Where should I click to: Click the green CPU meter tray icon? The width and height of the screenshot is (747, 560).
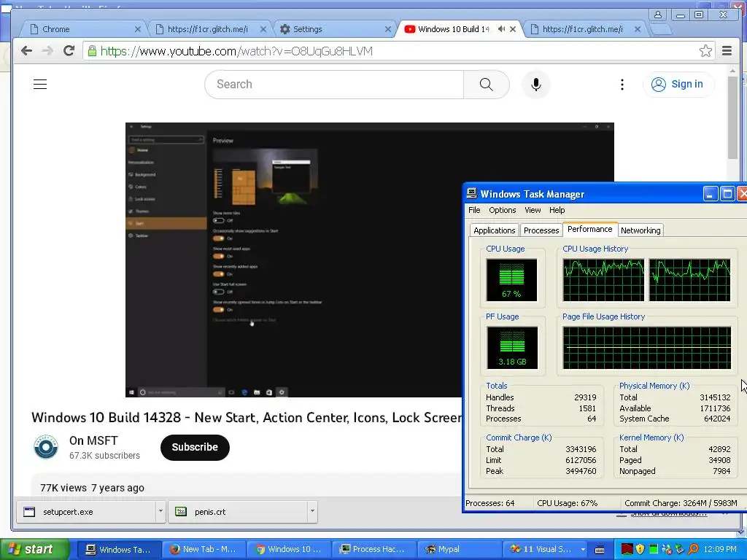tap(654, 549)
